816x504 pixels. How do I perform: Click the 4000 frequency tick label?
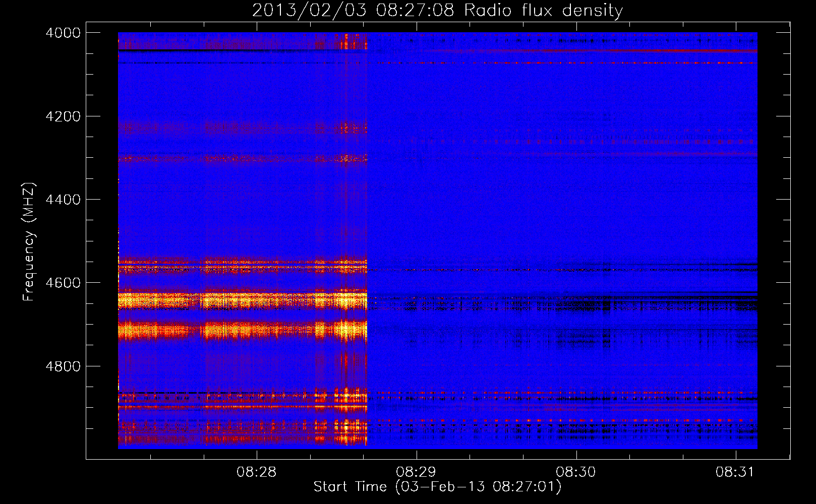click(63, 33)
